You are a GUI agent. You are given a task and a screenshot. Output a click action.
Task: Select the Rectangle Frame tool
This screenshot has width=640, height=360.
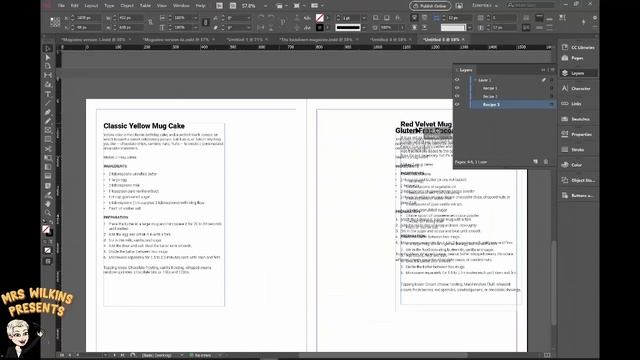48,130
